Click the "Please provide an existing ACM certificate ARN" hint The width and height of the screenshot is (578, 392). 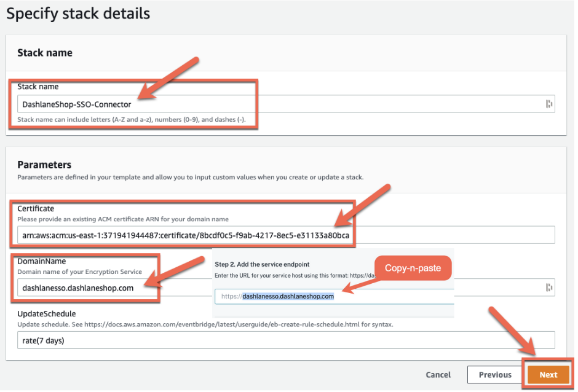(x=123, y=219)
